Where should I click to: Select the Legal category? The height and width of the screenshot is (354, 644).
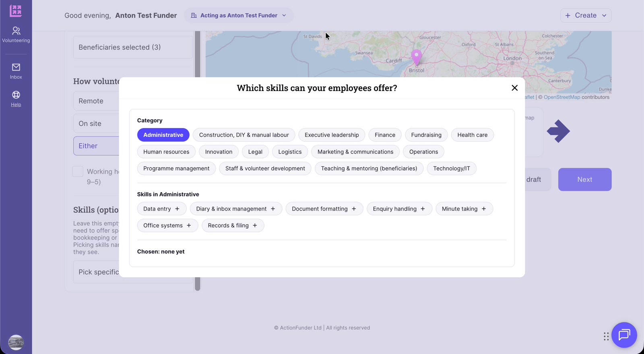pyautogui.click(x=255, y=152)
